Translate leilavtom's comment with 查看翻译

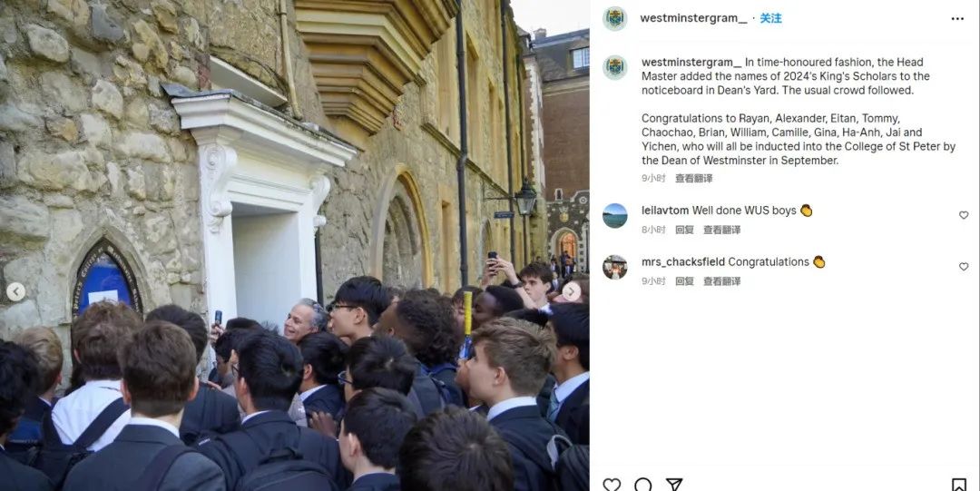coord(722,230)
